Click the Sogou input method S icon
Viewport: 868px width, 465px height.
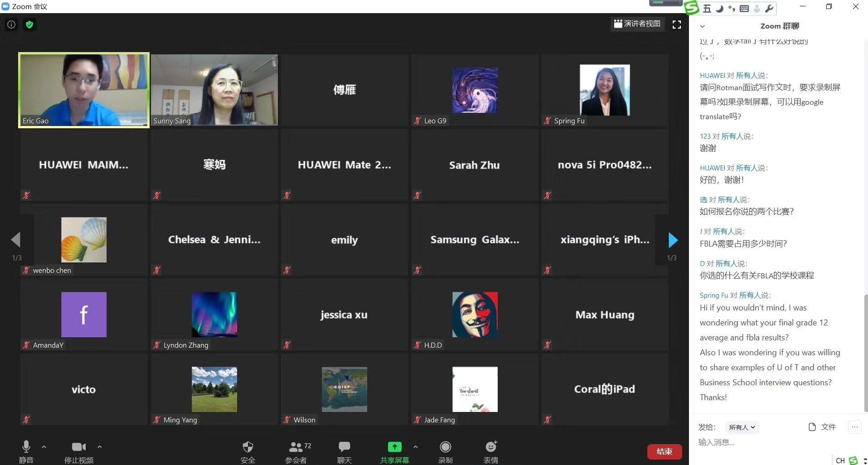(x=692, y=8)
